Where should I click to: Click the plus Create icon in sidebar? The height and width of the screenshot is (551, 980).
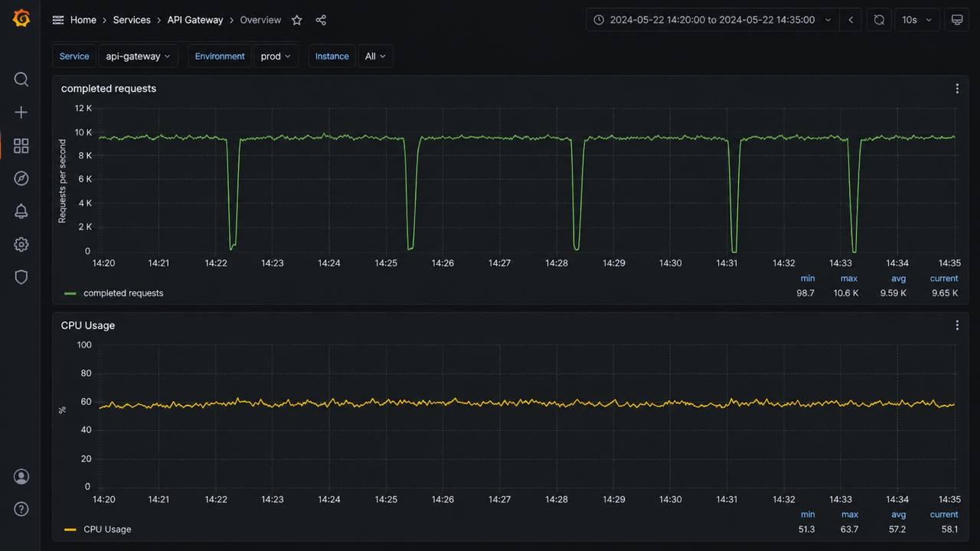pyautogui.click(x=21, y=112)
